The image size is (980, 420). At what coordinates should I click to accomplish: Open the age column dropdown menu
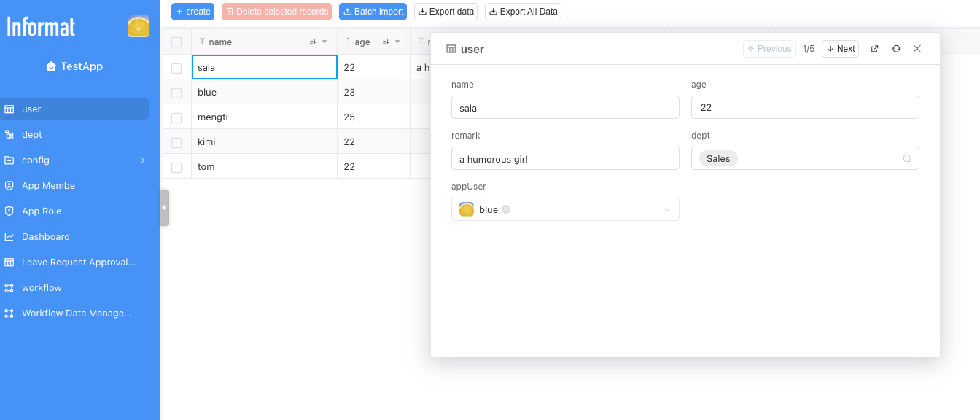click(397, 42)
